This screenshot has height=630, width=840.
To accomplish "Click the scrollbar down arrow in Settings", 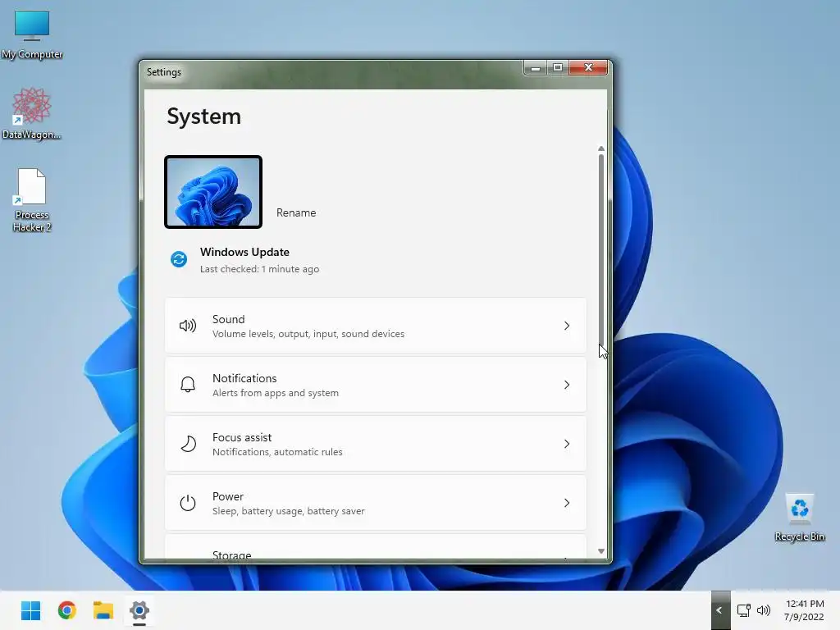I will pyautogui.click(x=601, y=551).
